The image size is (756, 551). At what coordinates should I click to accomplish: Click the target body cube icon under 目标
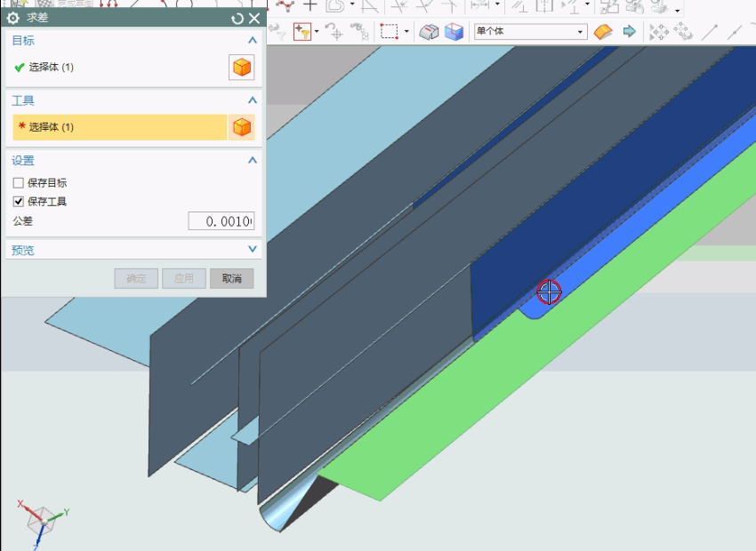(x=242, y=67)
